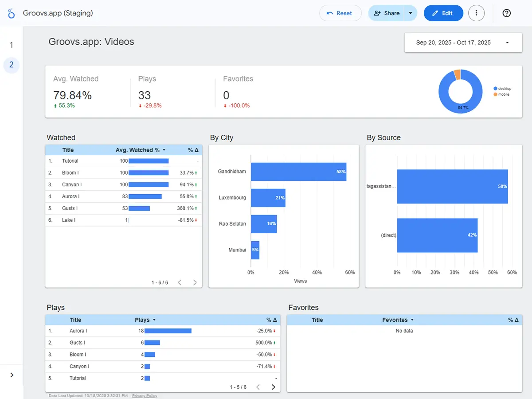The width and height of the screenshot is (532, 399).
Task: Switch to page 1
Action: [12, 45]
